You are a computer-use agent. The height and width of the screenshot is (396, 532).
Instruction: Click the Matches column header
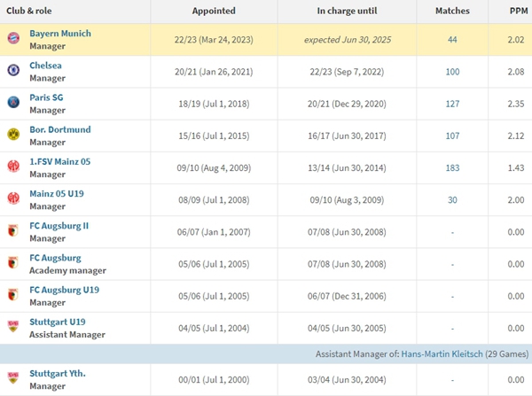[x=452, y=11]
